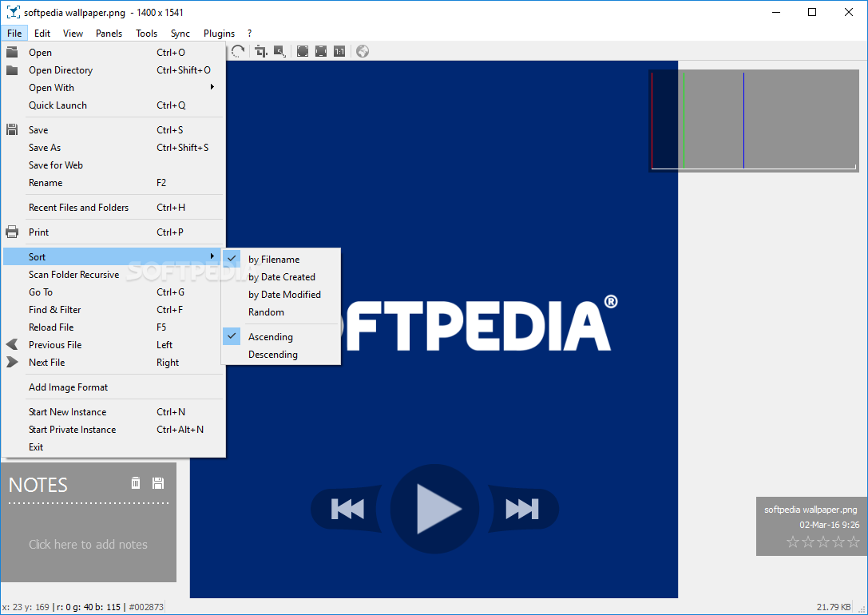This screenshot has width=868, height=615.
Task: Choose Add Image Format entry
Action: pos(113,387)
